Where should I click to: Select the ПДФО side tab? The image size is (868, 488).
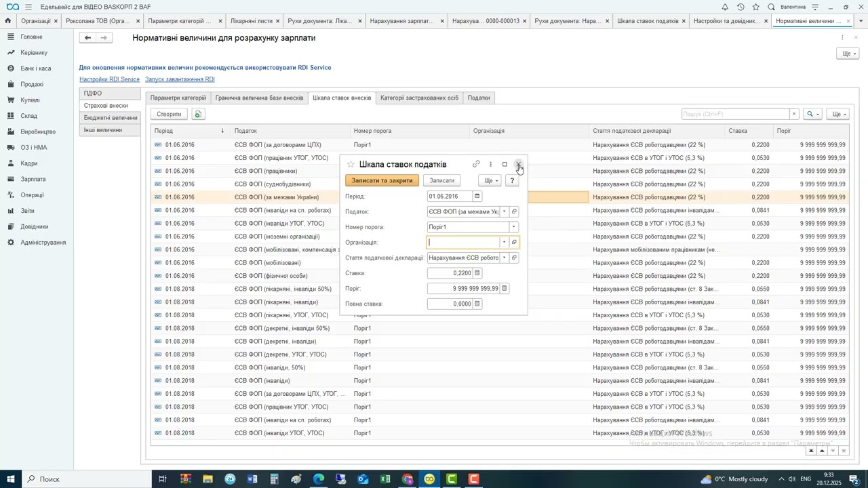(x=110, y=94)
